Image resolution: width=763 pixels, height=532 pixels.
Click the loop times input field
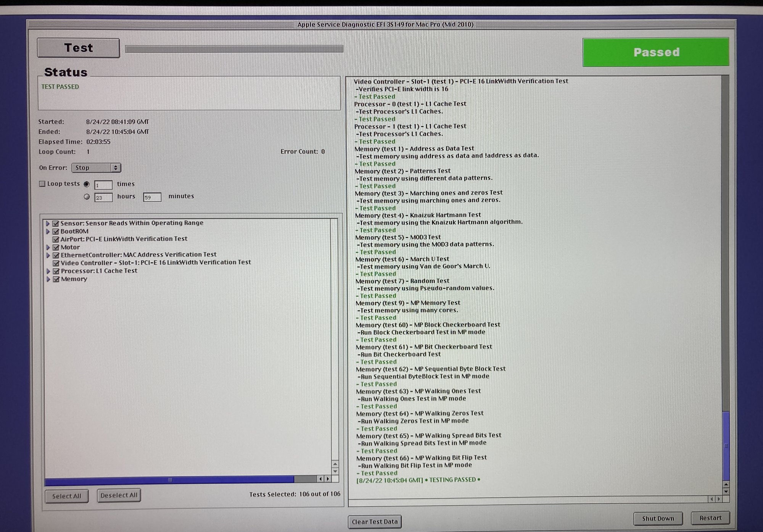point(103,185)
